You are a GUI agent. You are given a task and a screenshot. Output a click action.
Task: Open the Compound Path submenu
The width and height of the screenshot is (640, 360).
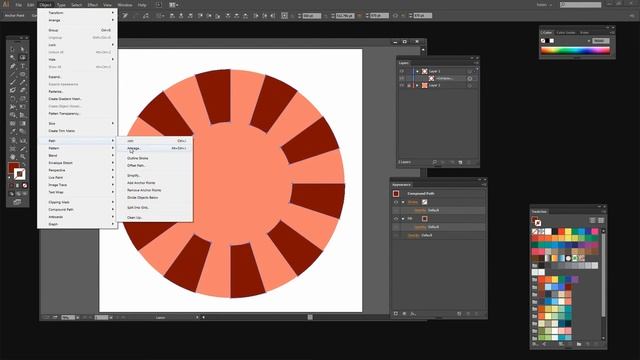coord(77,209)
